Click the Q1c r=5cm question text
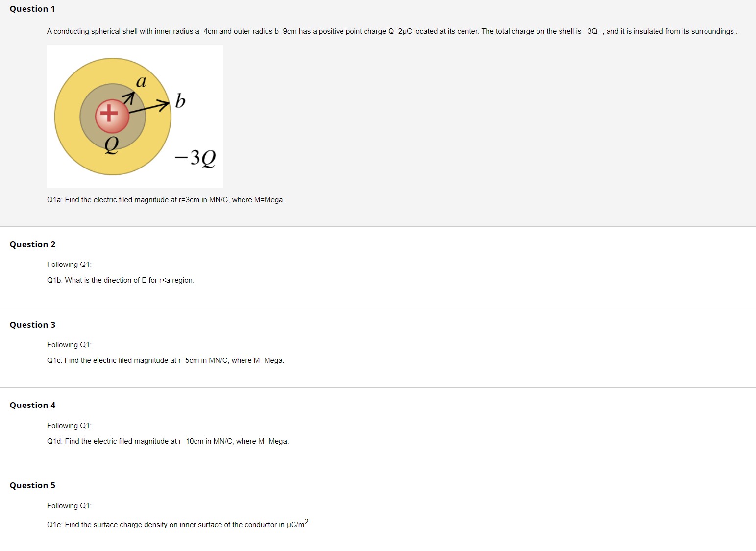This screenshot has height=551, width=756. pos(166,360)
